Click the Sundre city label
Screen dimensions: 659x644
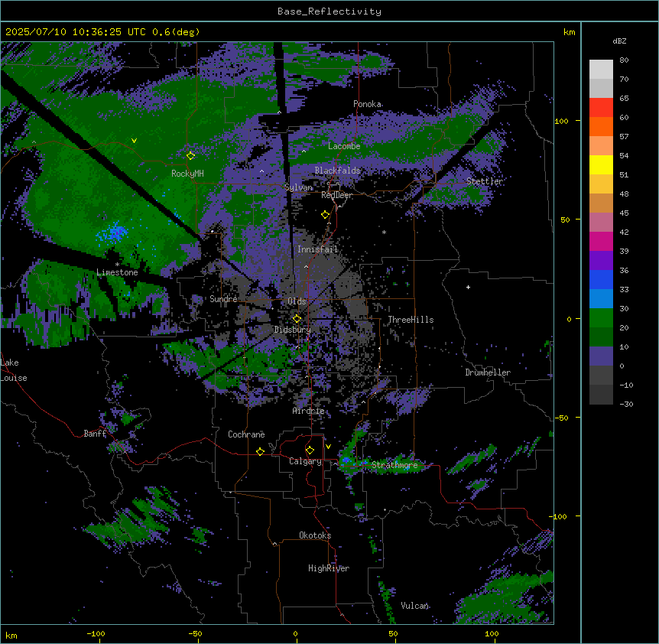pyautogui.click(x=223, y=299)
